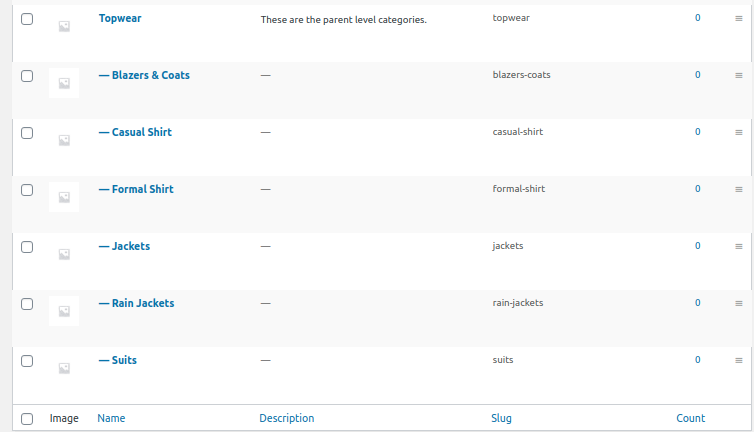Viewport: 754px width, 432px height.
Task: Click the reorder handle for Casual Shirt row
Action: point(739,132)
